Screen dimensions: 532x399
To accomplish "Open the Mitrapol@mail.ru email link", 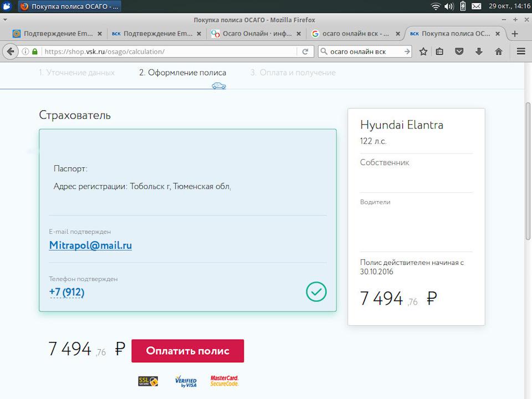I will 90,245.
